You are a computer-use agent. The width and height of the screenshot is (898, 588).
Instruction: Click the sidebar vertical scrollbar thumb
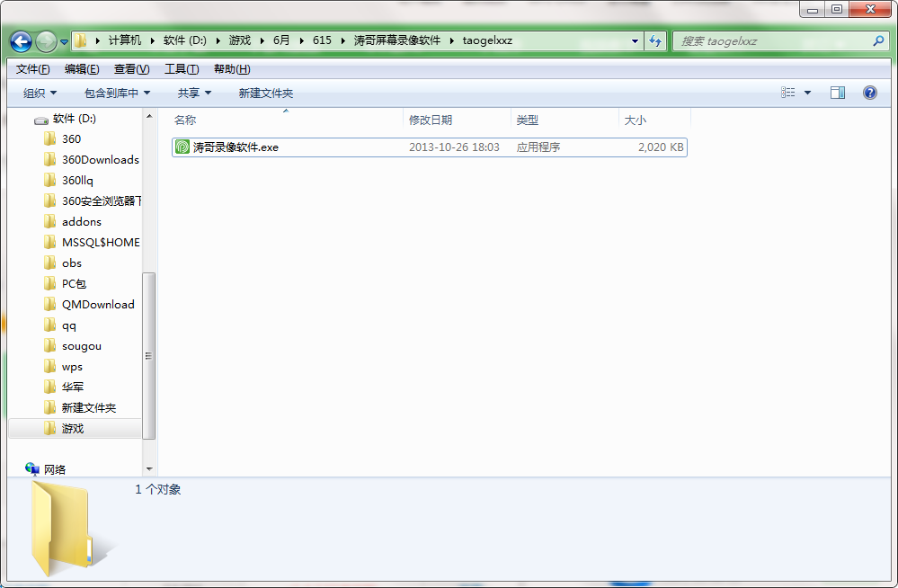[149, 355]
